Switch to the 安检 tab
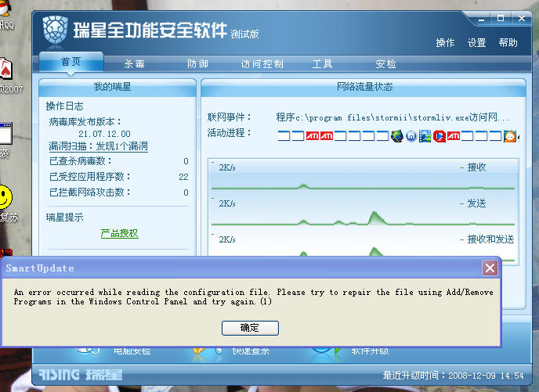539x392 pixels. coord(385,64)
